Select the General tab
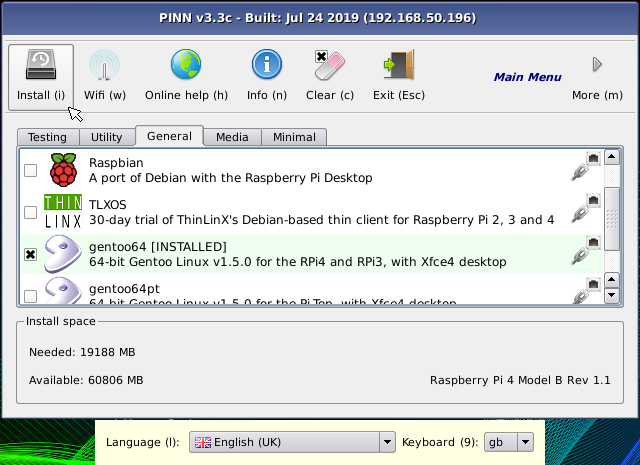The image size is (640, 465). click(169, 136)
